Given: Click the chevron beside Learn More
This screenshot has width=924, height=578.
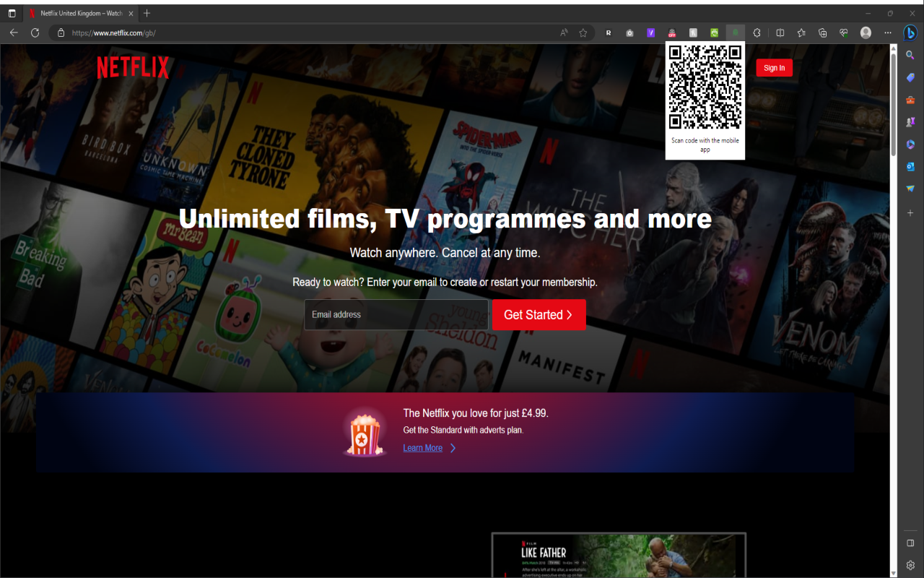Looking at the screenshot, I should (x=453, y=448).
